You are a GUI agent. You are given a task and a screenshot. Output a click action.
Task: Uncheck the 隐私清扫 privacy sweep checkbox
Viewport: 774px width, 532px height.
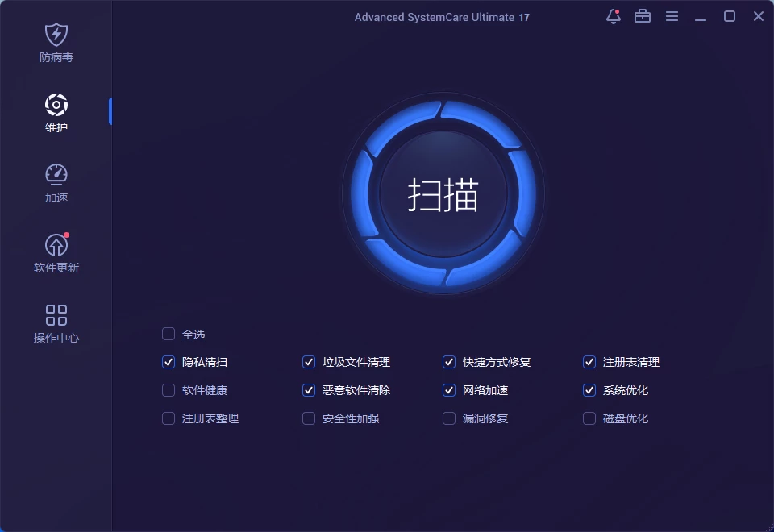(169, 362)
